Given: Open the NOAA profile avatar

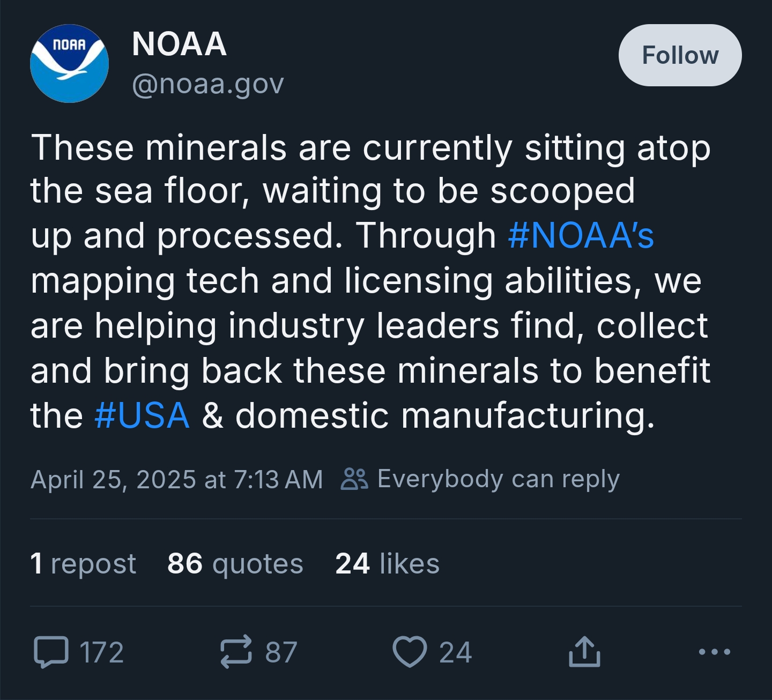Looking at the screenshot, I should 69,63.
